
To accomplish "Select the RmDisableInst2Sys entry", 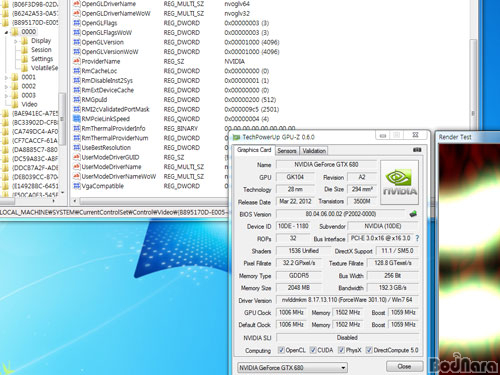I will tap(107, 81).
